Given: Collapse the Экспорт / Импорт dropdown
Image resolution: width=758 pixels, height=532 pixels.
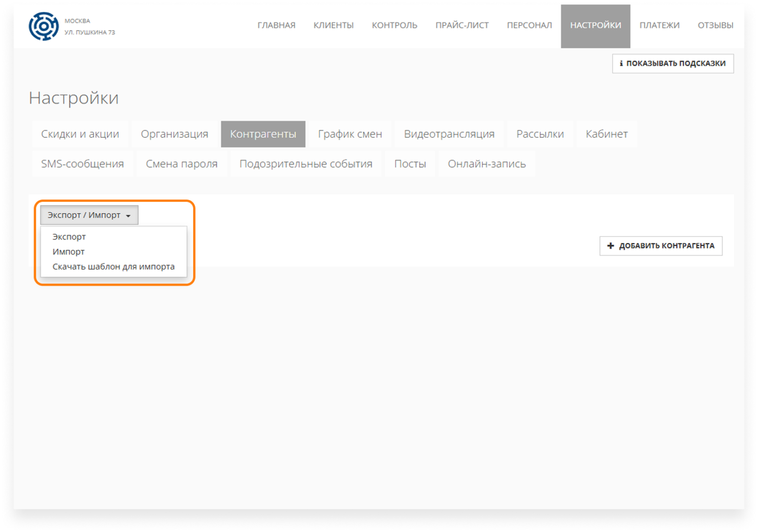Looking at the screenshot, I should click(89, 215).
